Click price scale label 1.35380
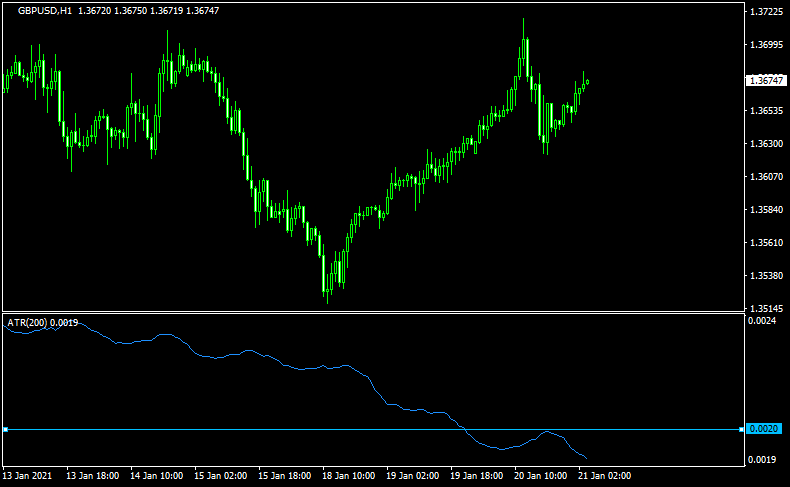This screenshot has width=790, height=487. [x=767, y=276]
